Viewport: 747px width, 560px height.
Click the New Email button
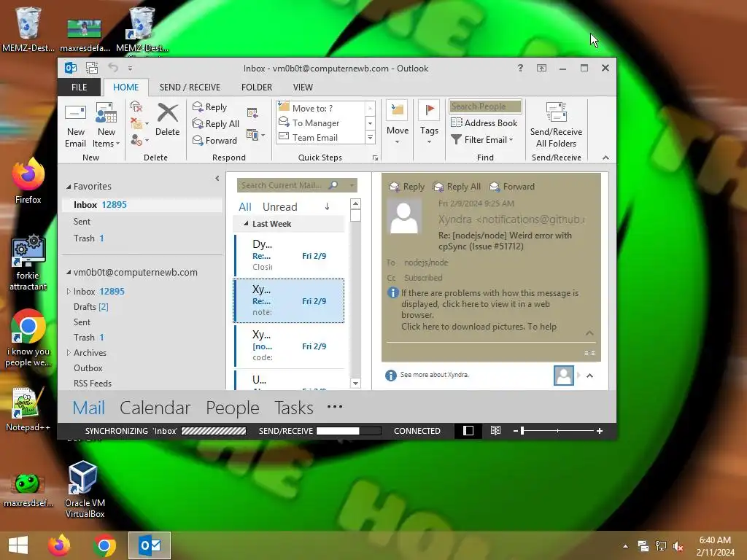pyautogui.click(x=75, y=125)
